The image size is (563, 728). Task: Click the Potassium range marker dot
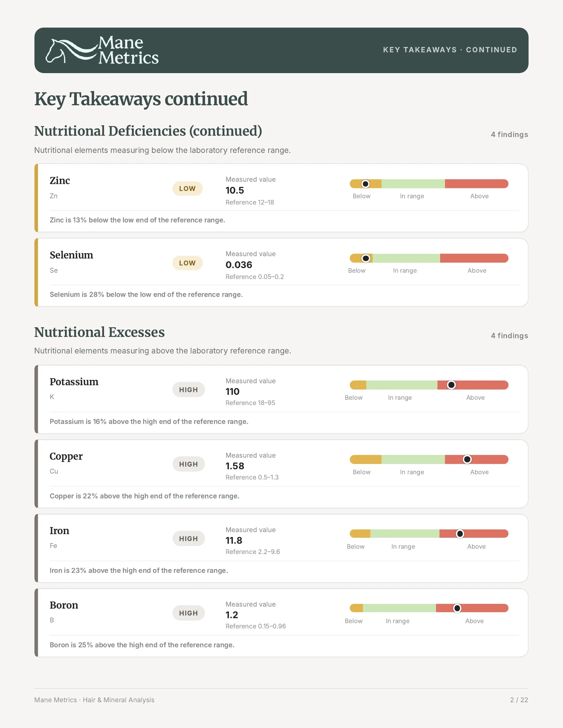[451, 385]
